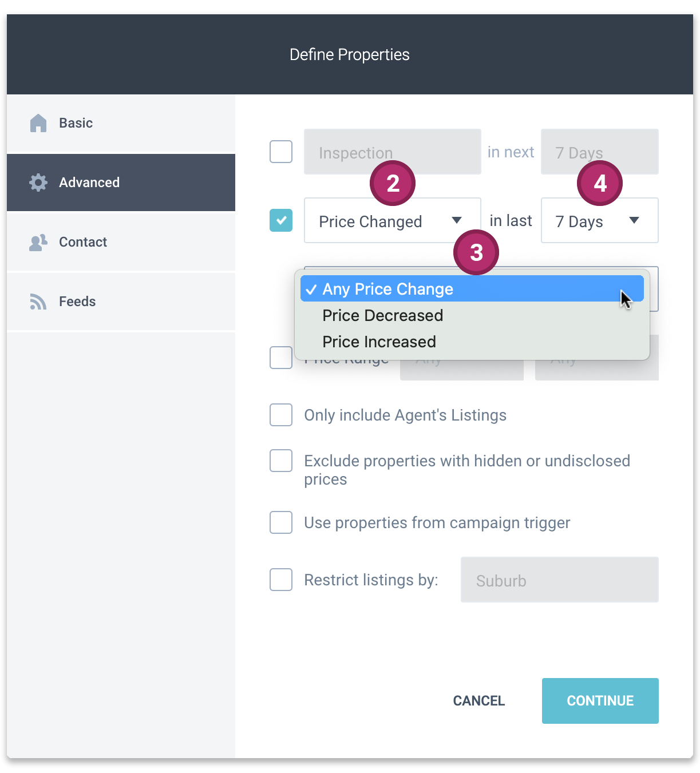The image size is (700, 773).
Task: Check Only include Agent's Listings
Action: pos(281,415)
